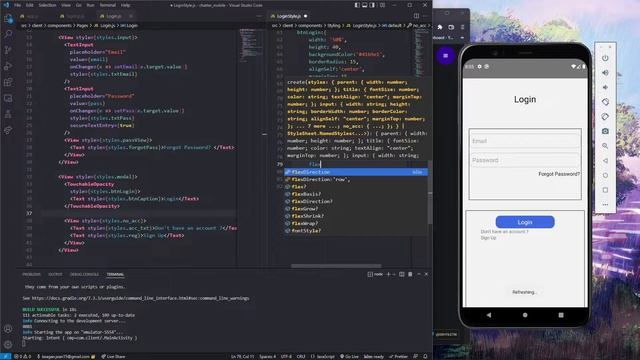The height and width of the screenshot is (360, 640).
Task: Click the split editor icon in right editor group
Action: click(x=416, y=16)
